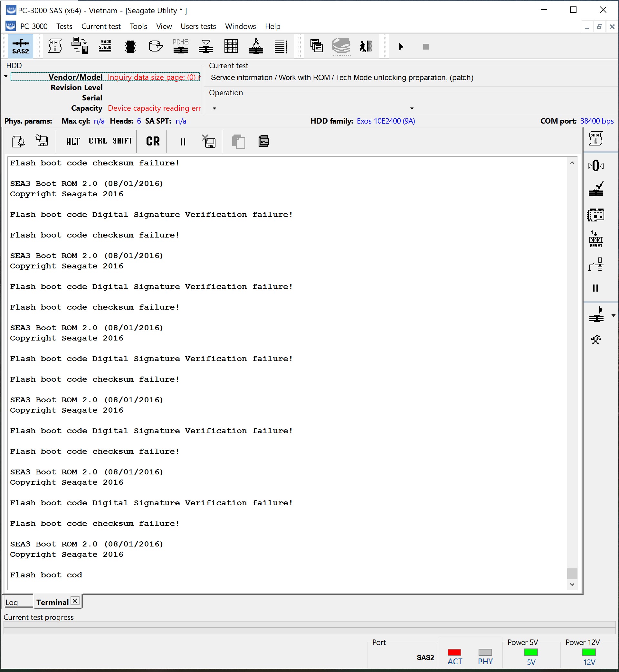Image resolution: width=619 pixels, height=672 pixels.
Task: Open the View menu
Action: pos(164,26)
